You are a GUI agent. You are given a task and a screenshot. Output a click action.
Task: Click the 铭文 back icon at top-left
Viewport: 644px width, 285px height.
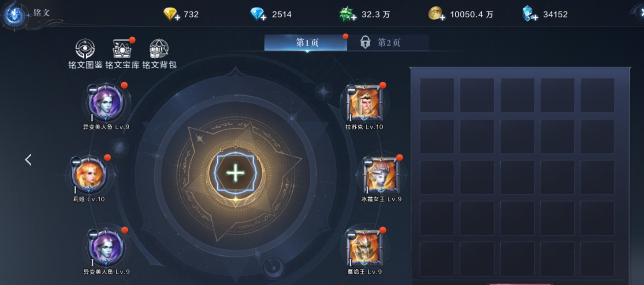[x=14, y=15]
